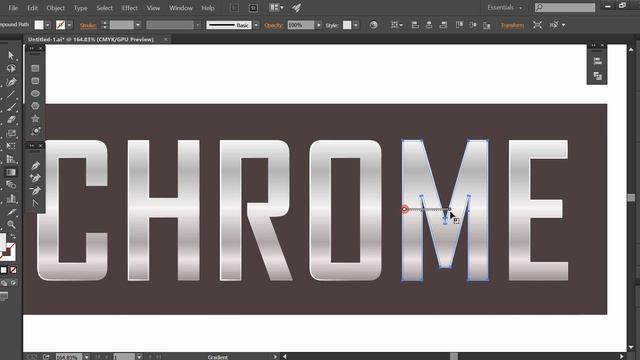Open Align panel icon in right dock
Screen dimensions: 640x360
point(598,61)
